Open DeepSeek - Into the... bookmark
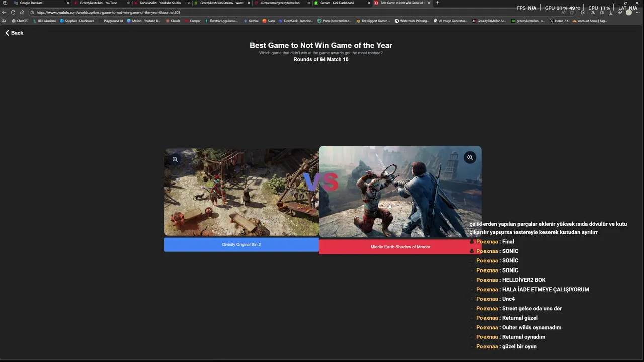The height and width of the screenshot is (362, 644). [296, 21]
